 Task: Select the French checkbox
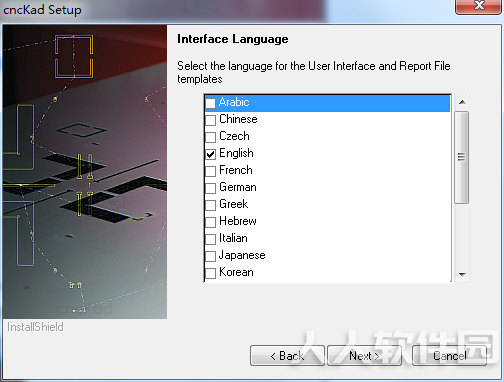click(211, 171)
